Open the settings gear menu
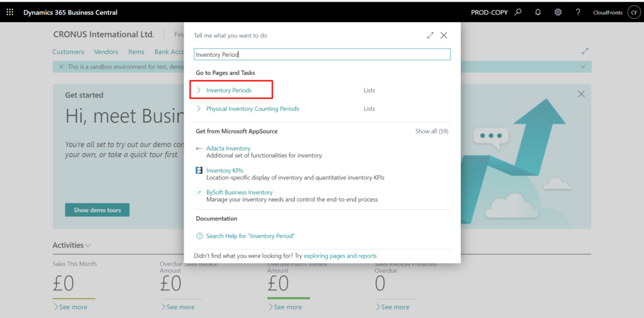 [558, 13]
